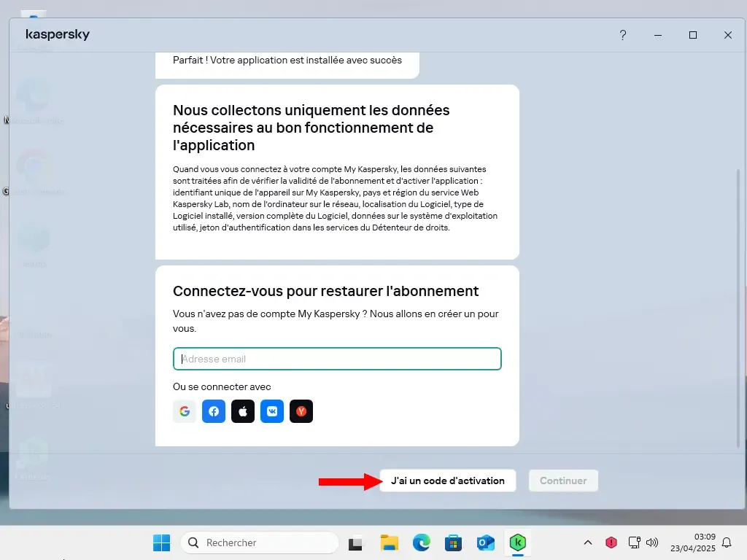Click "Connectez-vous pour restaurer l'abonnement" heading
Screen dimensions: 747x560
pyautogui.click(x=326, y=291)
